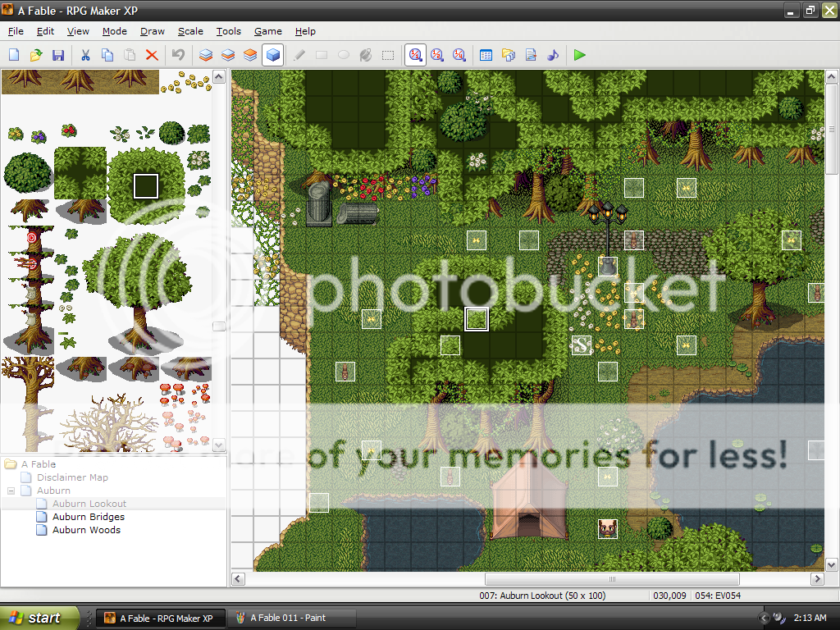Click the Undo arrow in the toolbar
Image resolution: width=840 pixels, height=630 pixels.
(x=178, y=55)
